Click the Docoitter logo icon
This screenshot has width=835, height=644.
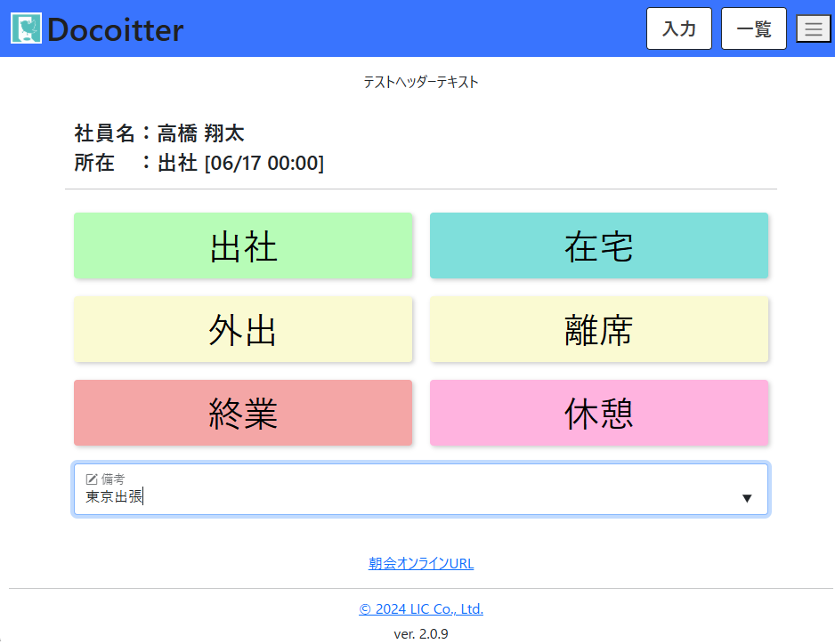pyautogui.click(x=27, y=28)
